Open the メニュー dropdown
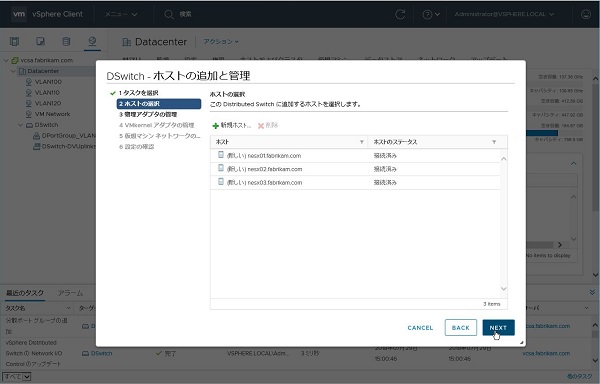Screen dimensions: 600x384 [121, 14]
